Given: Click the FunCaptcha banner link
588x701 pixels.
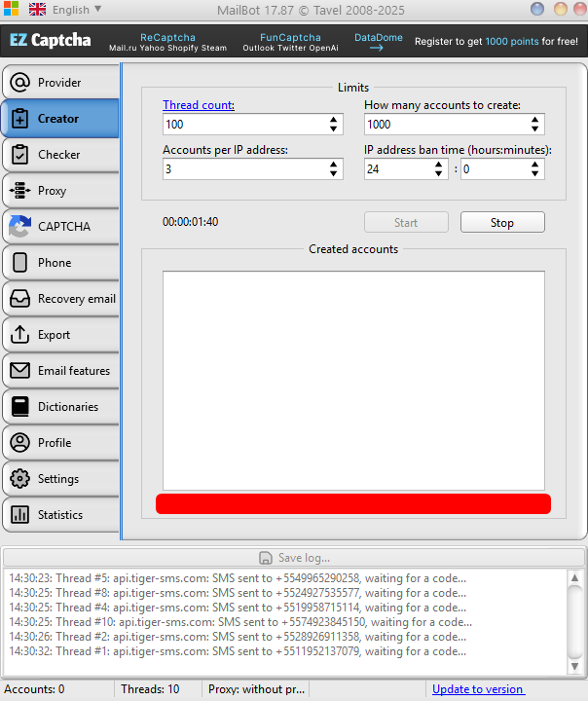Looking at the screenshot, I should pos(290,38).
